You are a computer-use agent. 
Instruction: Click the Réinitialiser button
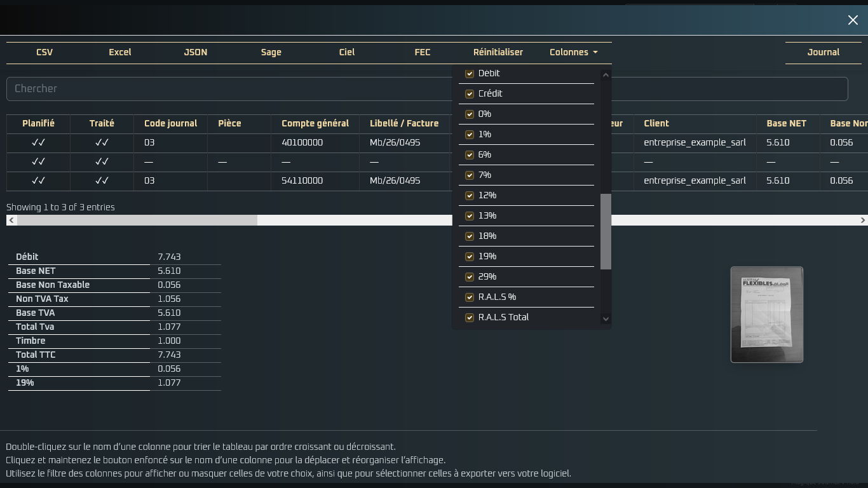tap(498, 53)
